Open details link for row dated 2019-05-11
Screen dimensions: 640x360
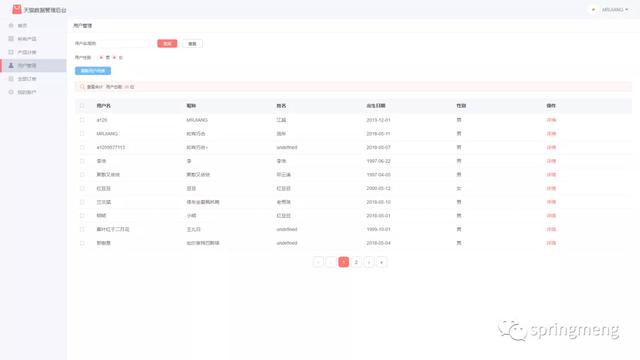pos(551,133)
